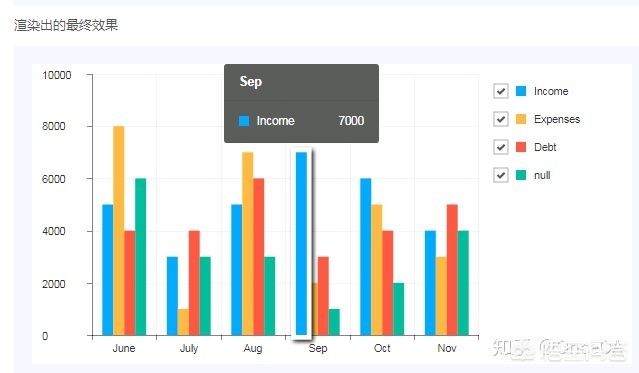Screen dimensions: 639x373
Task: Disable the Debt series checkbox
Action: tap(500, 147)
